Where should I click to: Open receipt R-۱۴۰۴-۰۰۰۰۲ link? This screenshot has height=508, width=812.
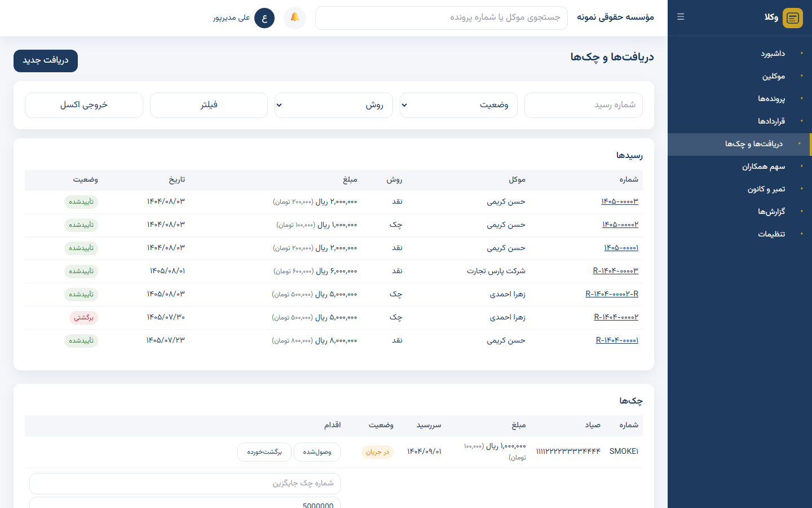coord(616,317)
